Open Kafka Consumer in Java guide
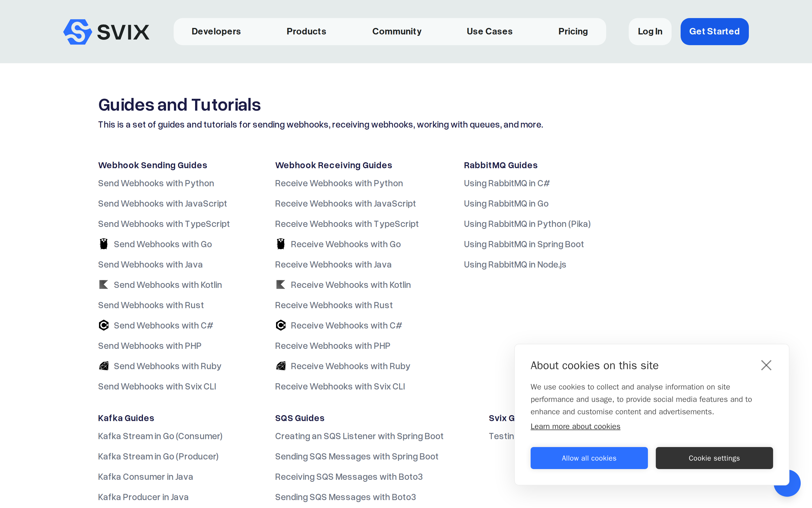This screenshot has width=812, height=508. [145, 477]
